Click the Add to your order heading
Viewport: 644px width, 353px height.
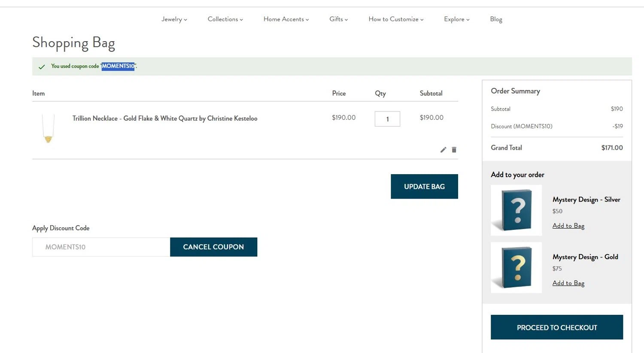[x=517, y=175]
